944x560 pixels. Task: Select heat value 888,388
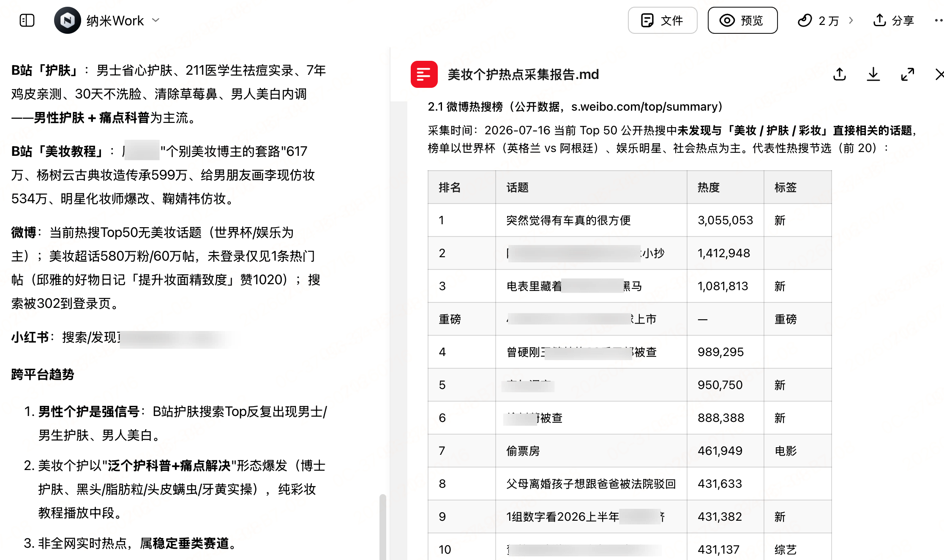(x=721, y=418)
